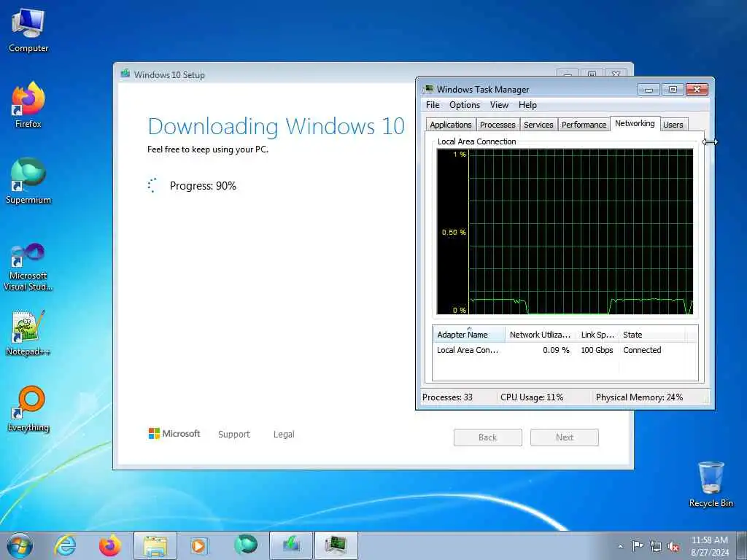Viewport: 747px width, 560px height.
Task: Open Firefox from the taskbar
Action: click(x=109, y=545)
